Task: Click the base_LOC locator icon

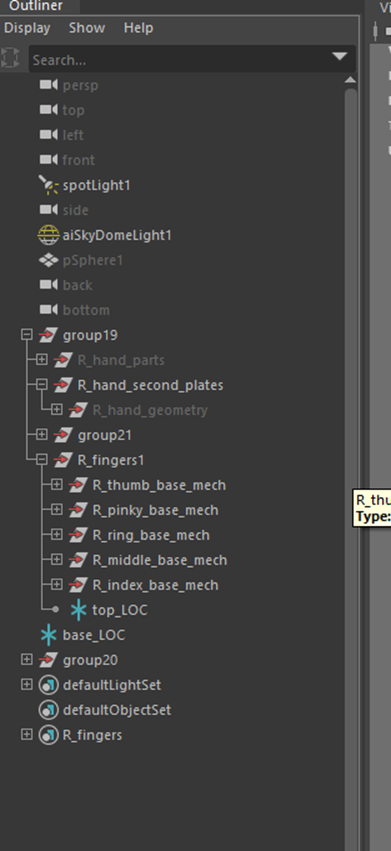Action: 48,635
